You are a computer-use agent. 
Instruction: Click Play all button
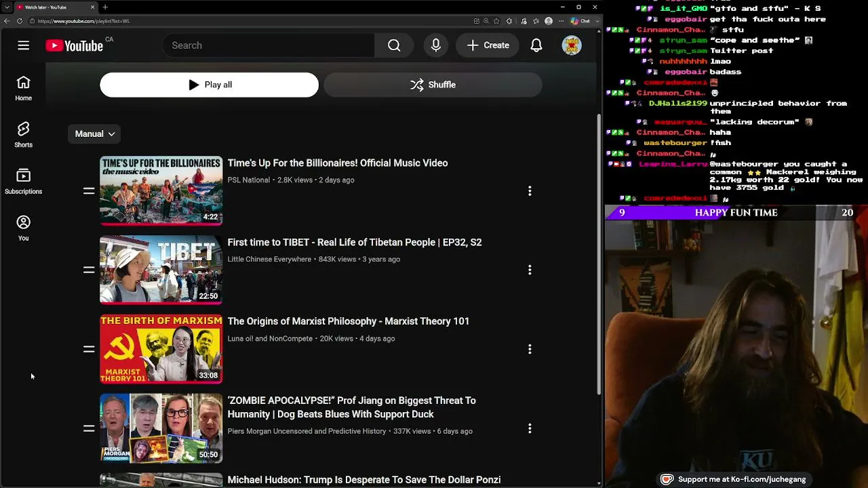210,85
